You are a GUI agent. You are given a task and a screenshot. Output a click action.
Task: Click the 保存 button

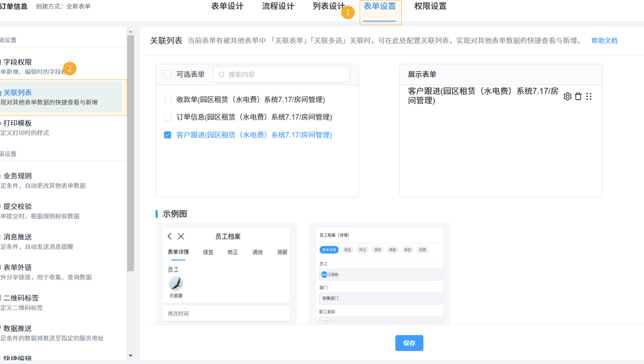(409, 343)
